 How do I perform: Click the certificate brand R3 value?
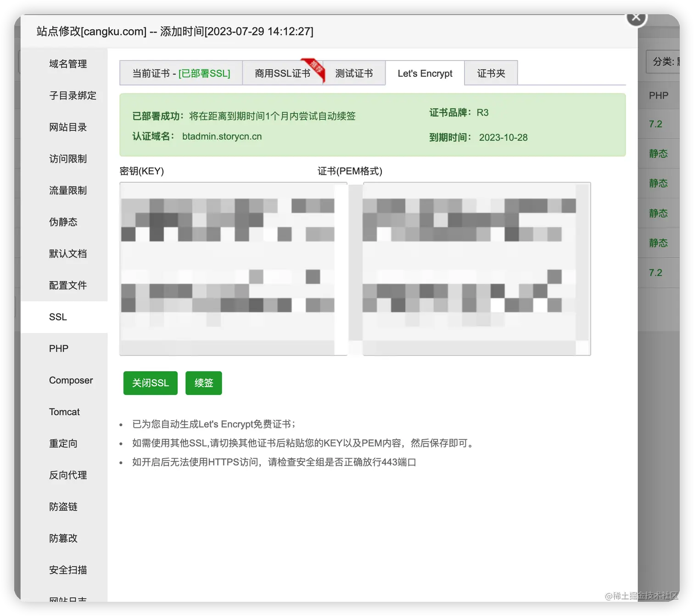coord(482,113)
